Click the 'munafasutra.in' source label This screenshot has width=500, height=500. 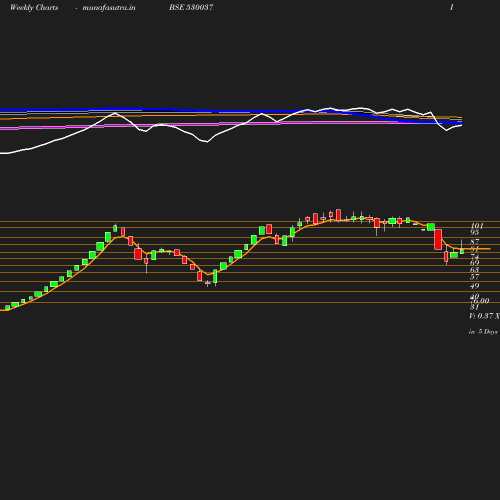(109, 7)
